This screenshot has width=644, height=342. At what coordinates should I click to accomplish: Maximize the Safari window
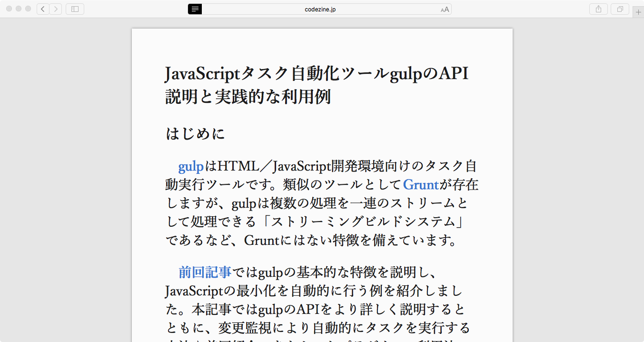coord(28,9)
